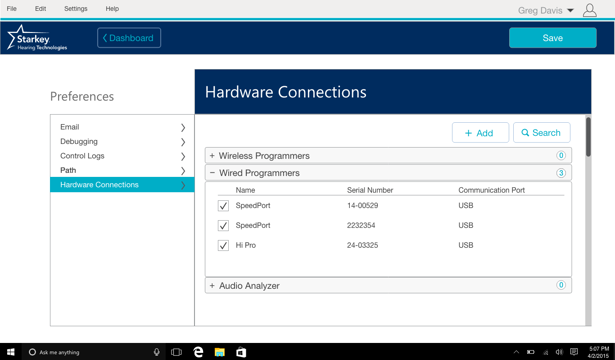
Task: Open File Explorer from the taskbar
Action: coord(220,352)
